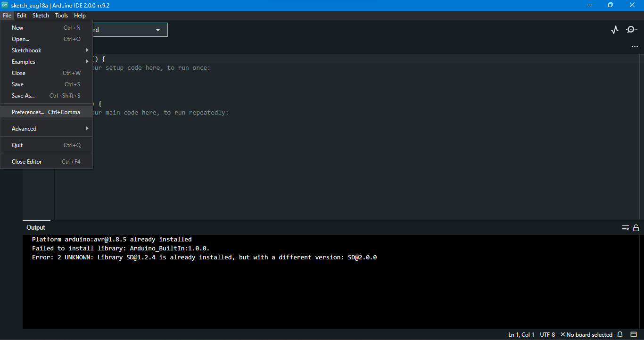Choose Close in the File menu

(46, 73)
